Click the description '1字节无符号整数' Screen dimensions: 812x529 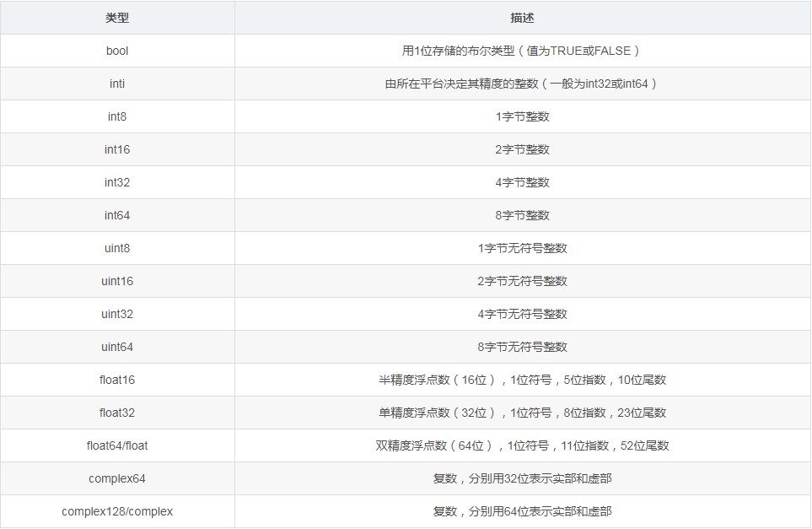pyautogui.click(x=522, y=248)
